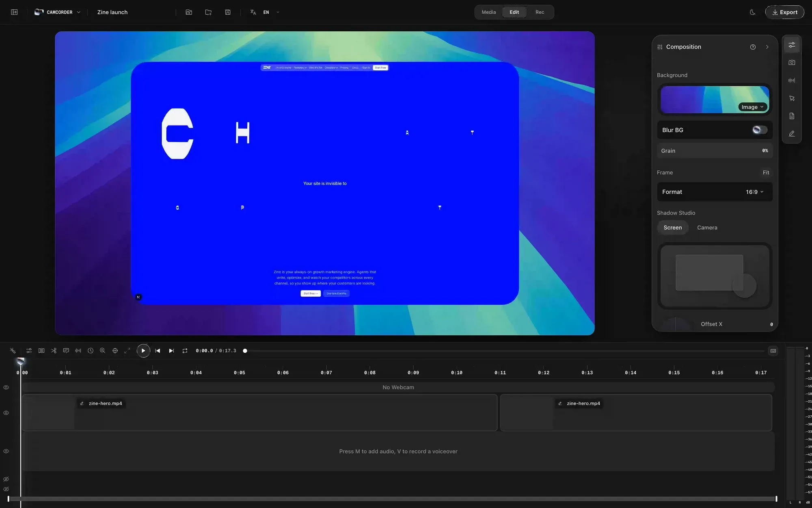Switch to the Rec tab
This screenshot has height=508, width=812.
(540, 12)
